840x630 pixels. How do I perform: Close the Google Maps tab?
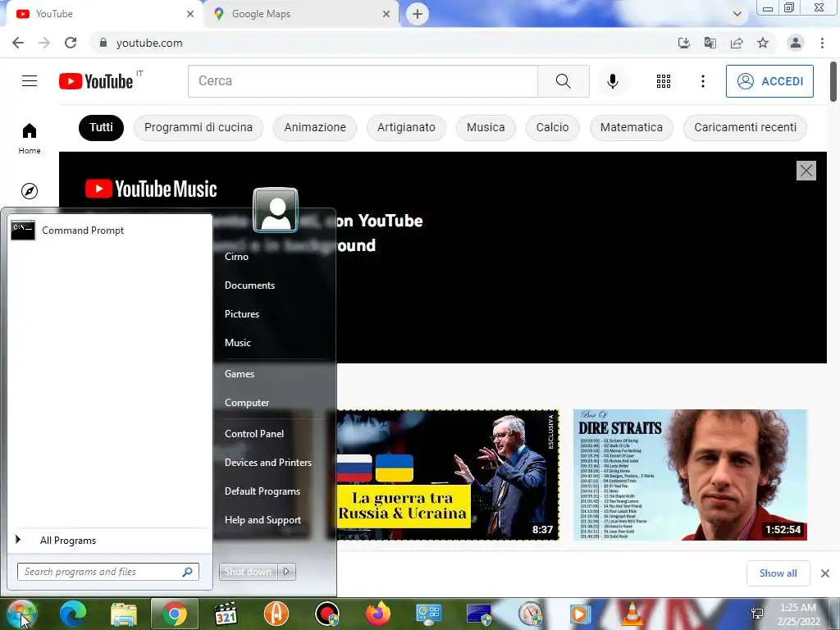pos(386,14)
